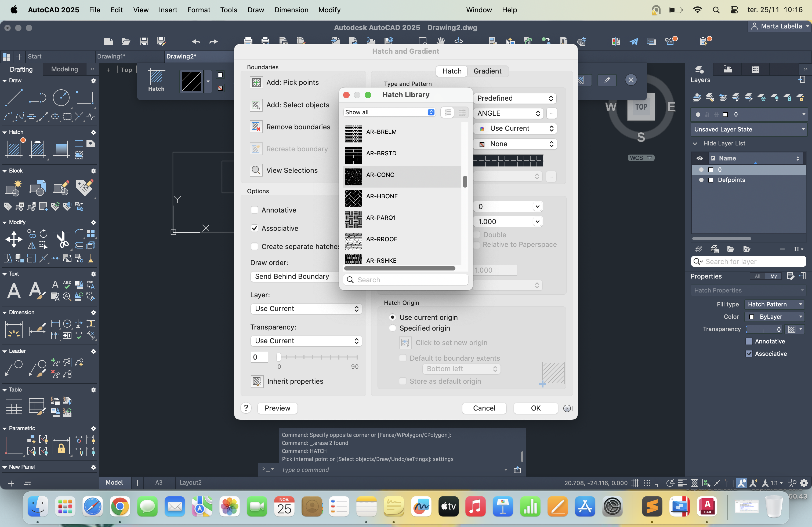Uncheck the Associative option in dialog
The image size is (812, 527).
click(x=255, y=228)
